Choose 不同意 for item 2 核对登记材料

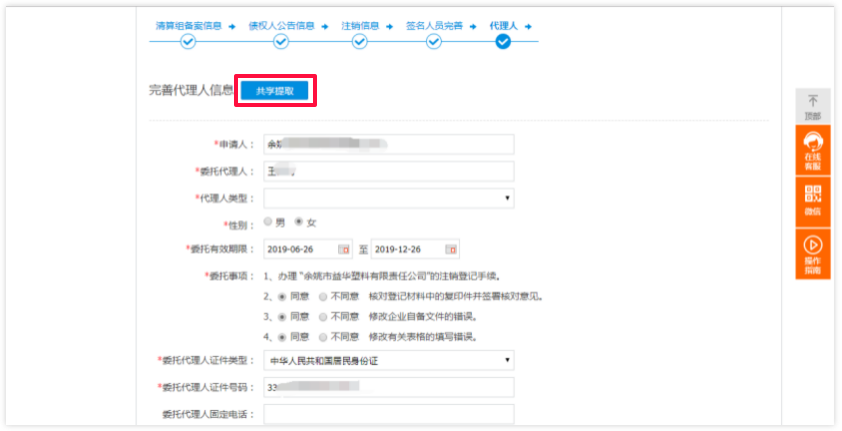click(x=322, y=297)
